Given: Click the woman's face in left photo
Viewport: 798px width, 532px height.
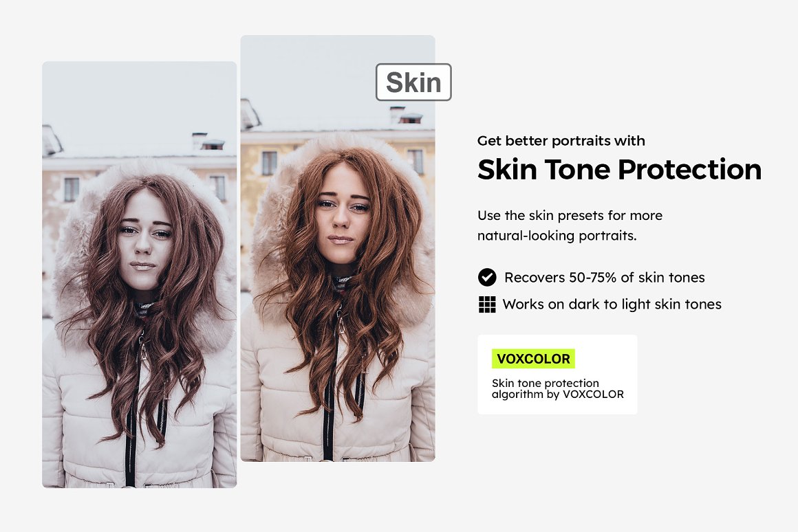Looking at the screenshot, I should pyautogui.click(x=144, y=240).
